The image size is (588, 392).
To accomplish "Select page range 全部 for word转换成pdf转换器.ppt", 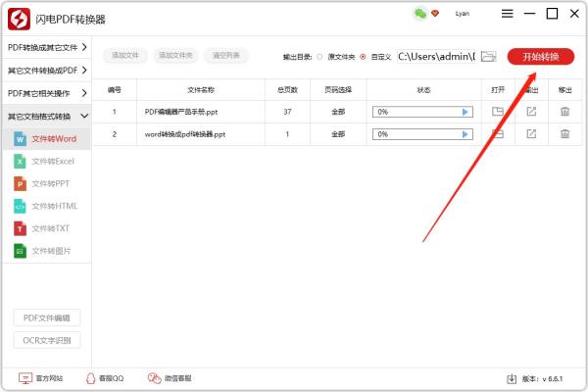I will pos(338,134).
